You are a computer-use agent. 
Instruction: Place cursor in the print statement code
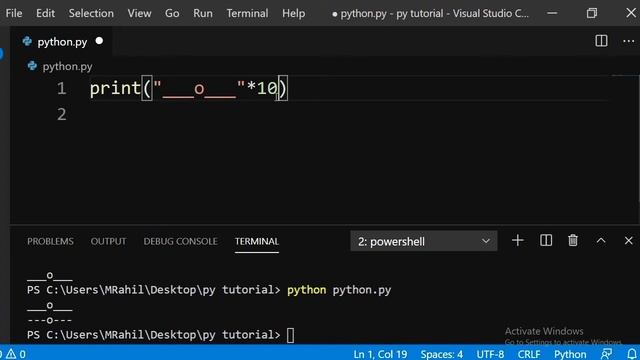pyautogui.click(x=188, y=88)
